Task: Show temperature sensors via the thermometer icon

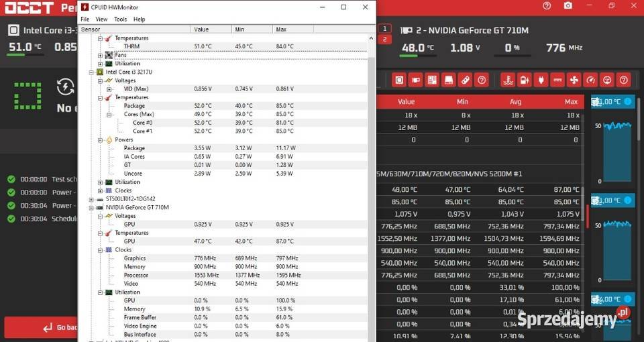Action: coord(508,80)
